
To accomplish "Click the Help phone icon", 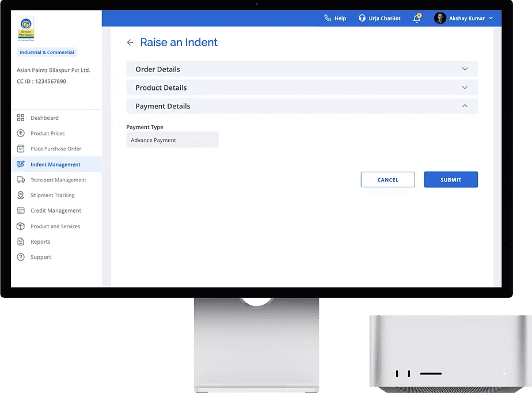I will pyautogui.click(x=328, y=18).
